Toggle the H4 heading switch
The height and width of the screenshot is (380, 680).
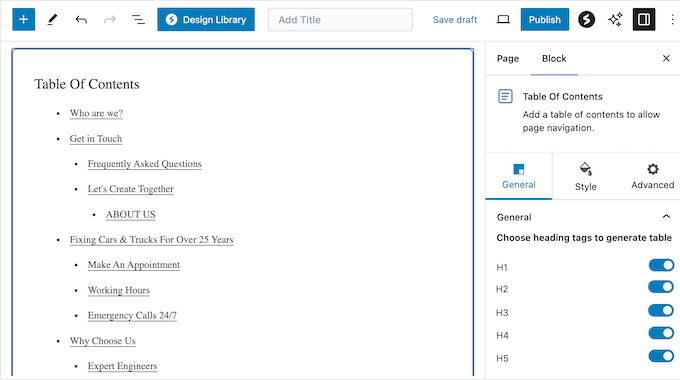tap(661, 333)
